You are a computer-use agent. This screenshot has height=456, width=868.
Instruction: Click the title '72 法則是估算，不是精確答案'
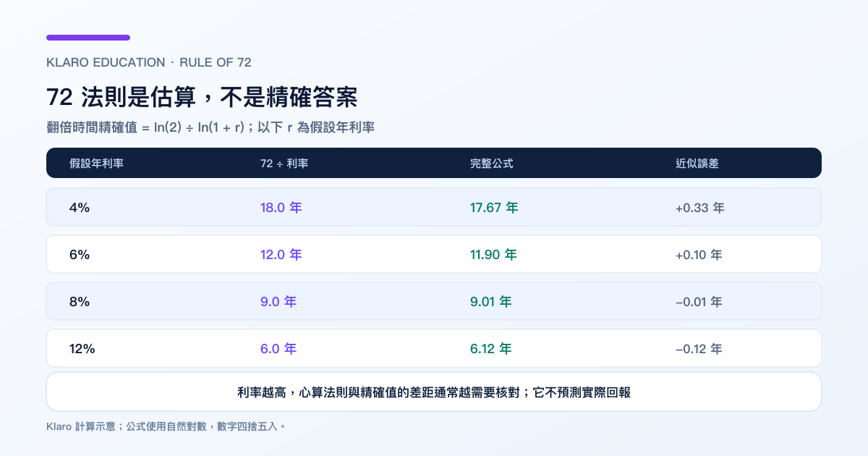[202, 97]
